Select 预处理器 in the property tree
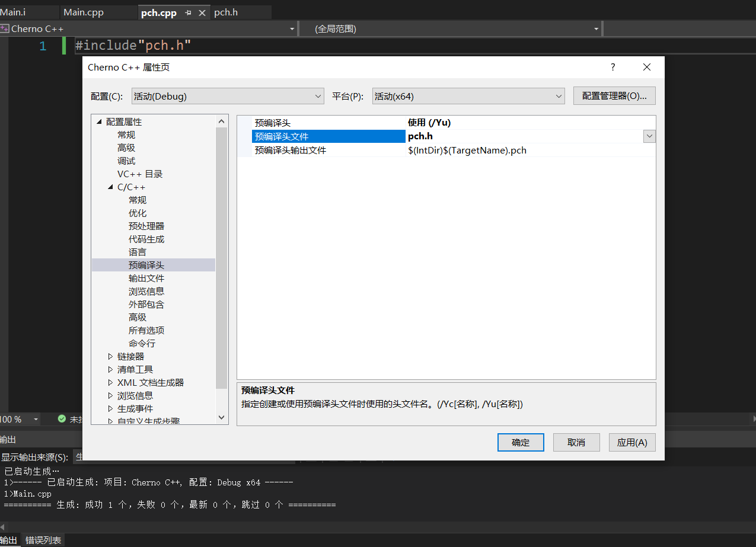Image resolution: width=756 pixels, height=547 pixels. (146, 226)
